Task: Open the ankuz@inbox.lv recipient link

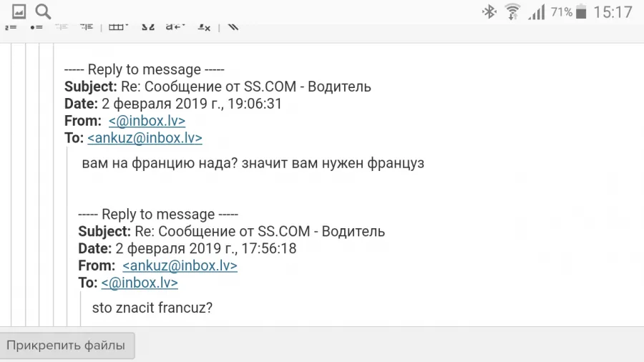Action: pyautogui.click(x=145, y=138)
